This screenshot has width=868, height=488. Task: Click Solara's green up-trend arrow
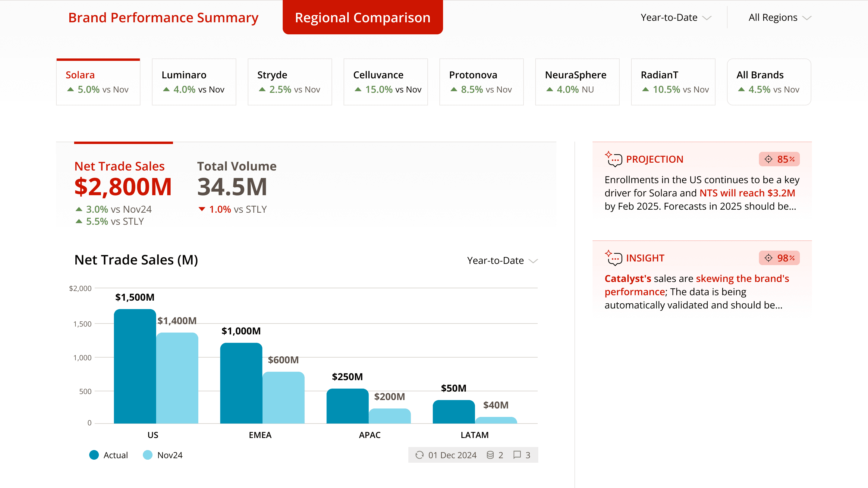71,89
